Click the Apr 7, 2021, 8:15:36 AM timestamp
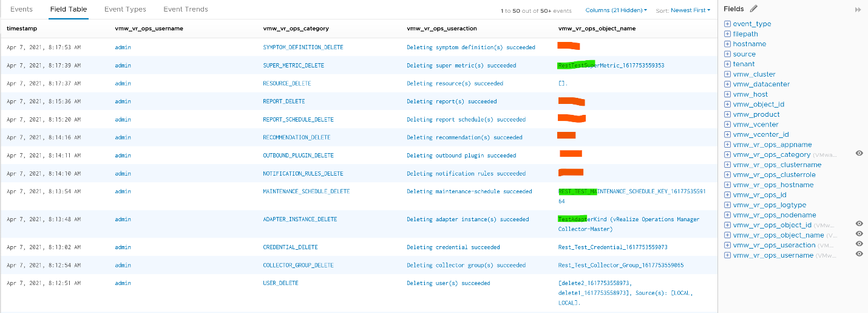This screenshot has height=313, width=868. 44,101
